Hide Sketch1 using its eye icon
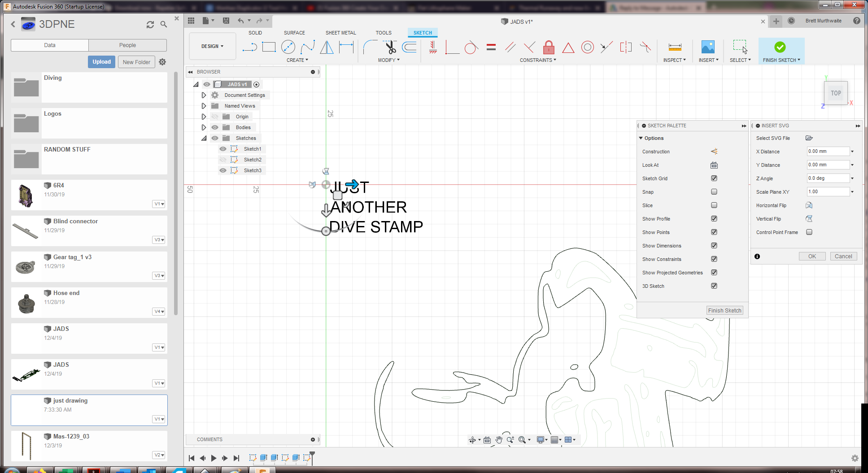The image size is (868, 473). (x=223, y=149)
